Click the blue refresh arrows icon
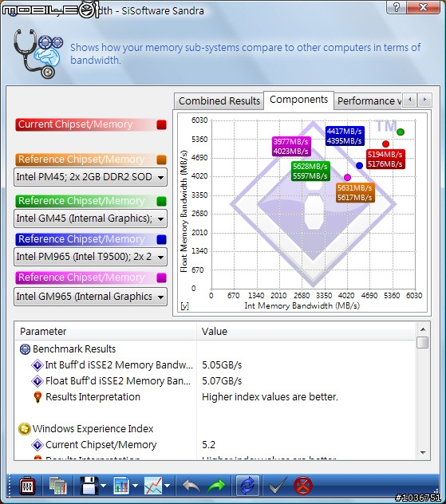 247,486
